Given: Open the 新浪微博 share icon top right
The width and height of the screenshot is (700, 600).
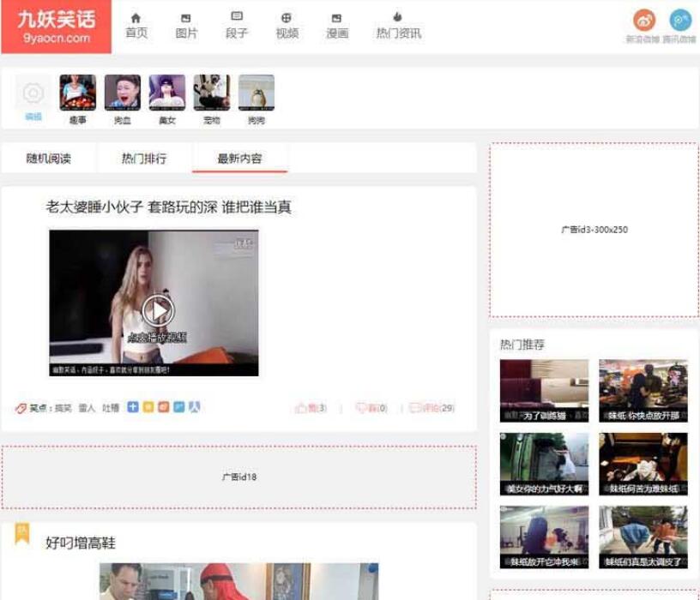Looking at the screenshot, I should click(642, 21).
